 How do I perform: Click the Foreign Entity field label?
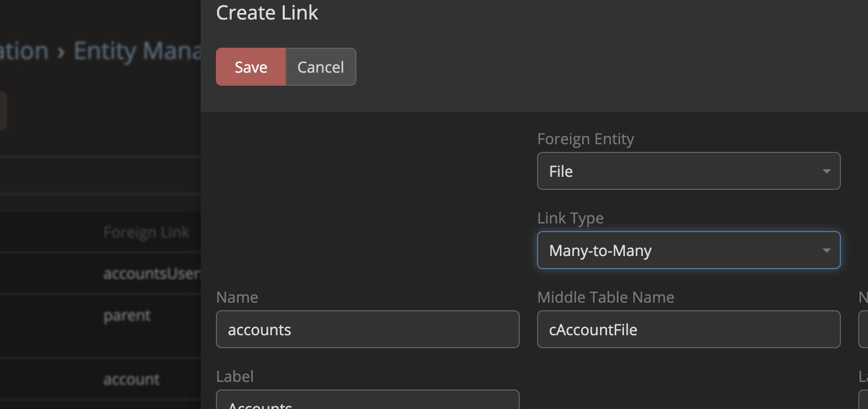click(x=585, y=139)
